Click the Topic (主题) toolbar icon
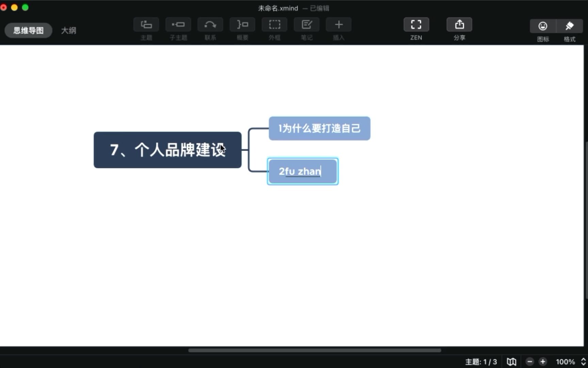The height and width of the screenshot is (368, 588). coord(146,25)
